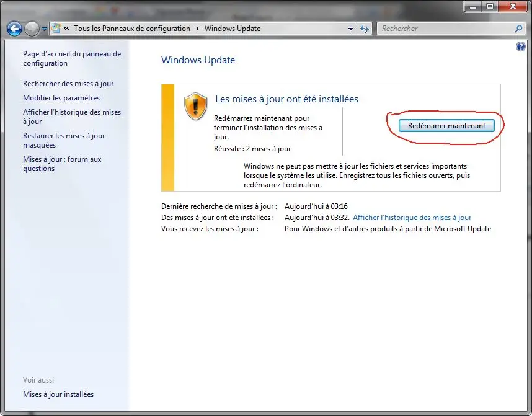Click the 'Redémarrer maintenant' button

446,126
